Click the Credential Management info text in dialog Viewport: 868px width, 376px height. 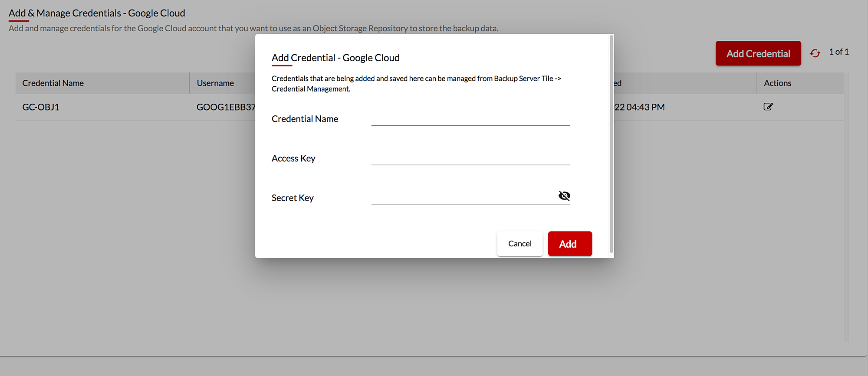[416, 84]
